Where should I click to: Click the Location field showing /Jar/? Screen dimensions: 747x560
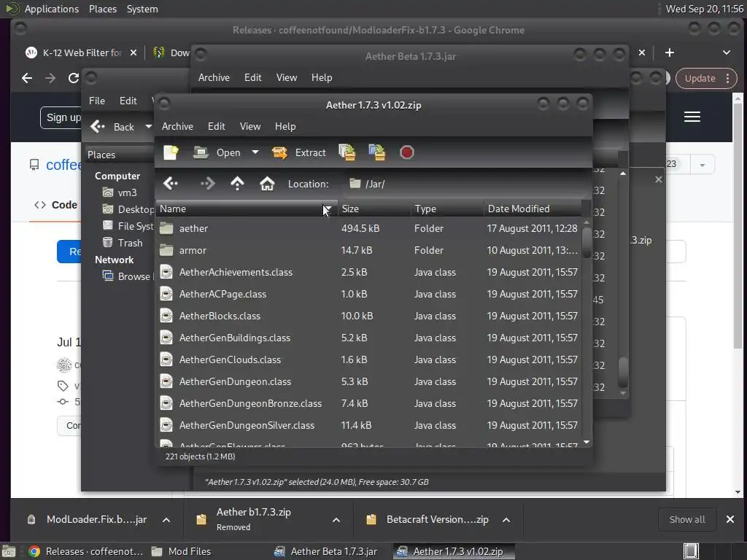coord(465,184)
